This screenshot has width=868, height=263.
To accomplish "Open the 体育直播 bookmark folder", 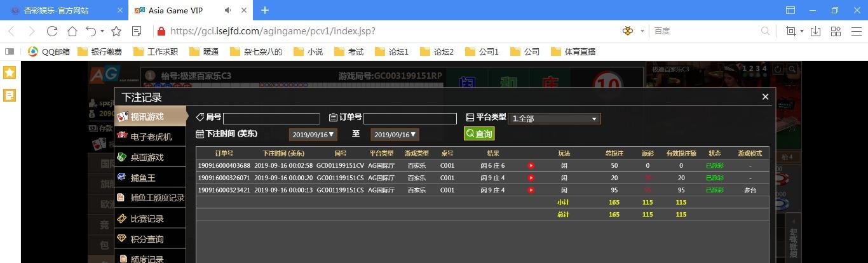I will [573, 51].
